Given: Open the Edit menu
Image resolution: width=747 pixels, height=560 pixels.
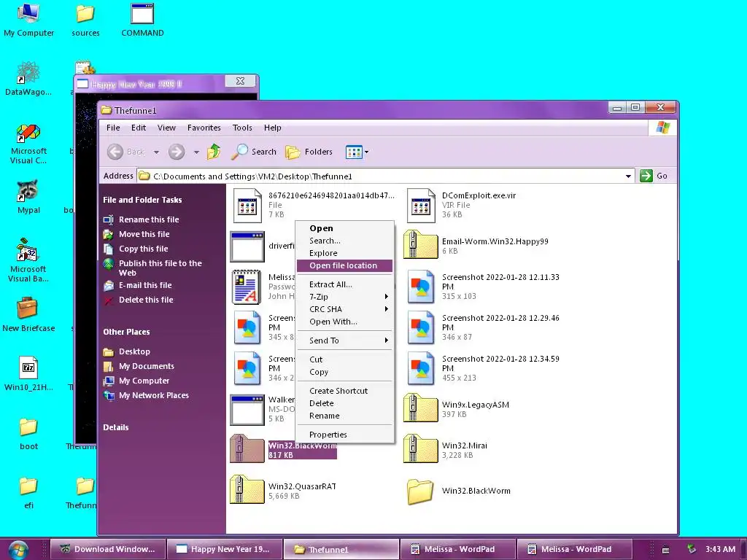Looking at the screenshot, I should point(139,128).
